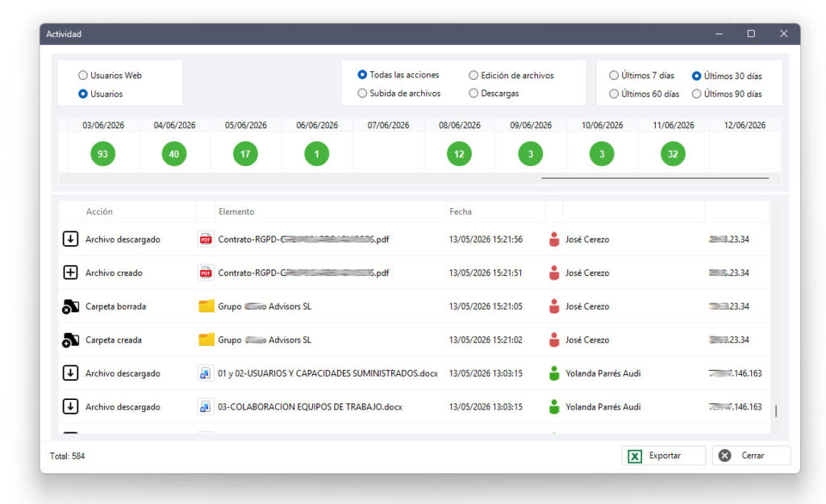Image resolution: width=826 pixels, height=504 pixels.
Task: Click José Cerezo in Carpeta creada row
Action: tap(587, 339)
